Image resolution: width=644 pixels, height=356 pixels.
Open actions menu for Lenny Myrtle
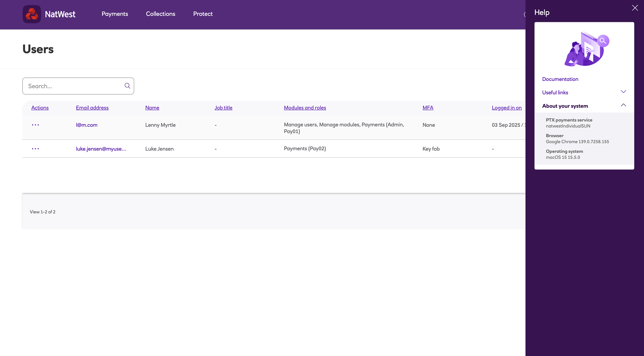pyautogui.click(x=35, y=125)
